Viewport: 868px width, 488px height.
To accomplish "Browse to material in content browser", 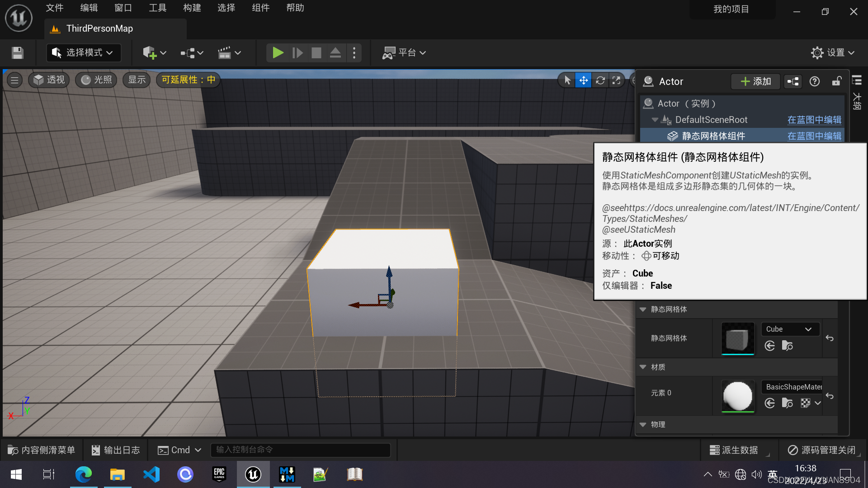I will click(787, 403).
